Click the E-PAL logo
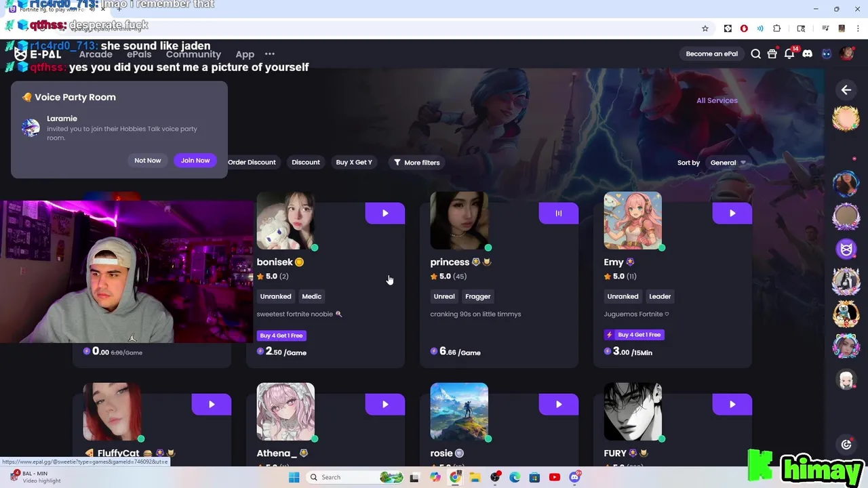This screenshot has width=868, height=488. [37, 54]
